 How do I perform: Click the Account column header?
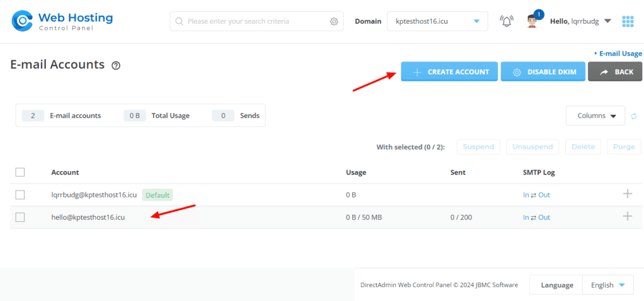[x=65, y=172]
